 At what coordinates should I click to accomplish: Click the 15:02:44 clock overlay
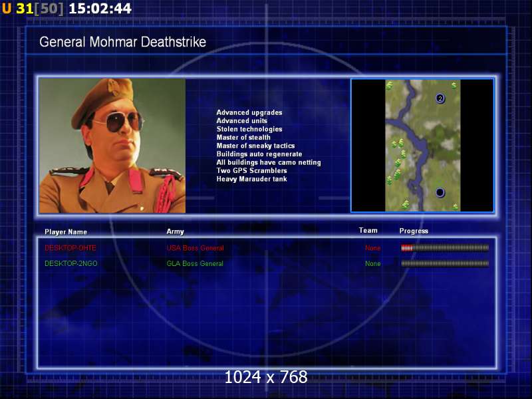(x=100, y=9)
